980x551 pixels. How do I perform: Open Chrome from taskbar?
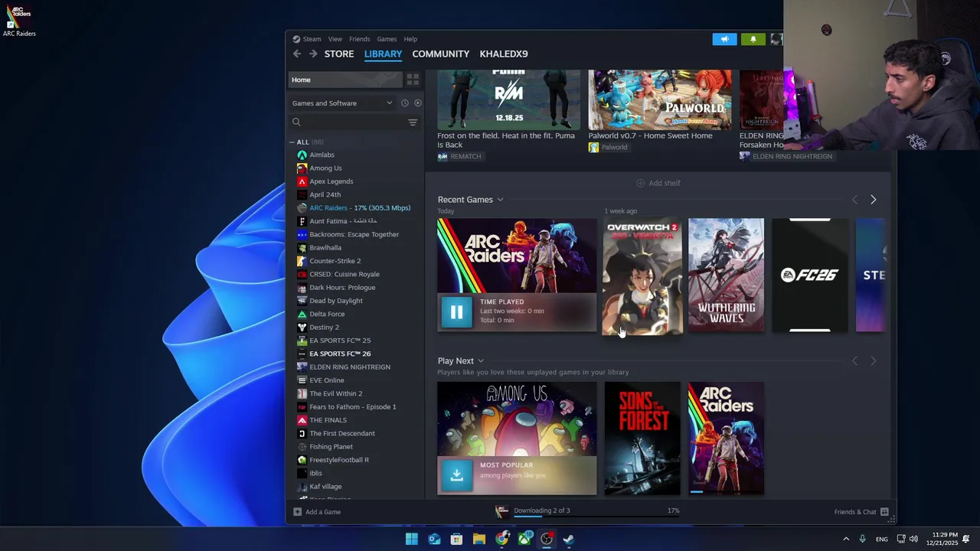[x=501, y=539]
